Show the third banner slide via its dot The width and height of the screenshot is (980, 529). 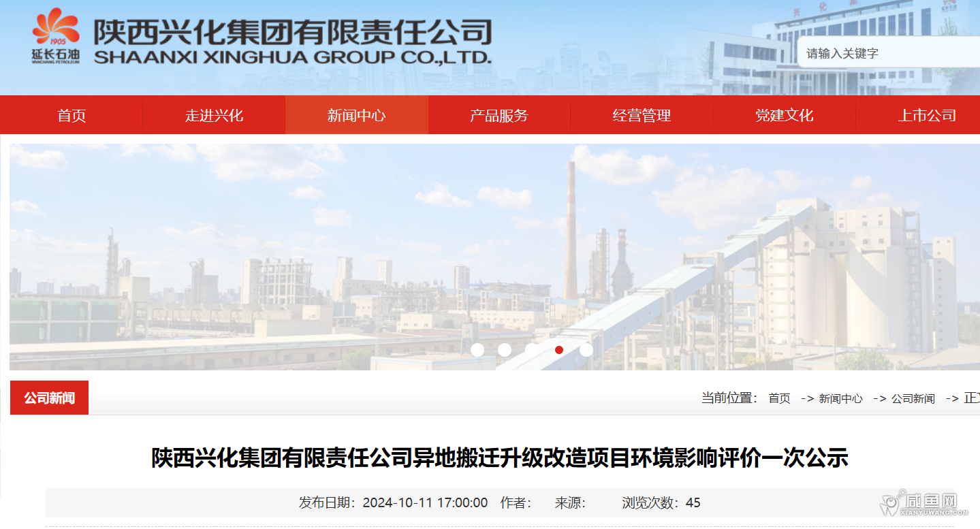tap(532, 350)
